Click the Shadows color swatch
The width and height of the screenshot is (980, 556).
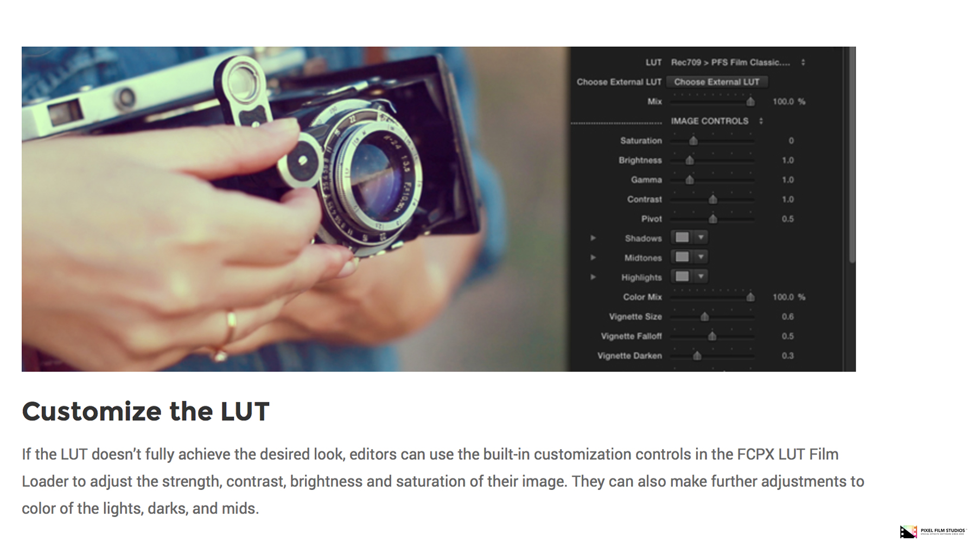(x=682, y=237)
